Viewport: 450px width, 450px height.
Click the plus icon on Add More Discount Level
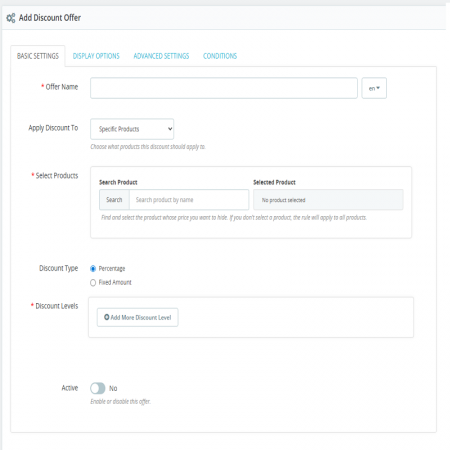coord(107,317)
